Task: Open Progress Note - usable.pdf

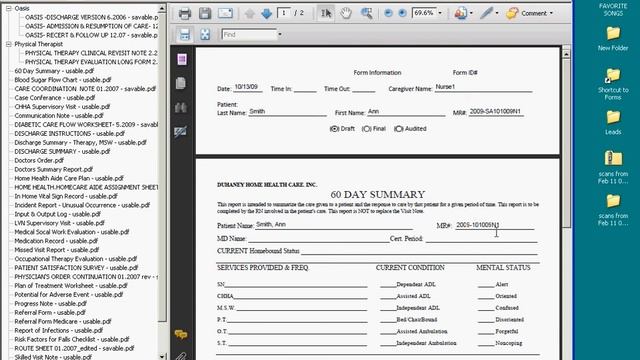Action: point(51,304)
